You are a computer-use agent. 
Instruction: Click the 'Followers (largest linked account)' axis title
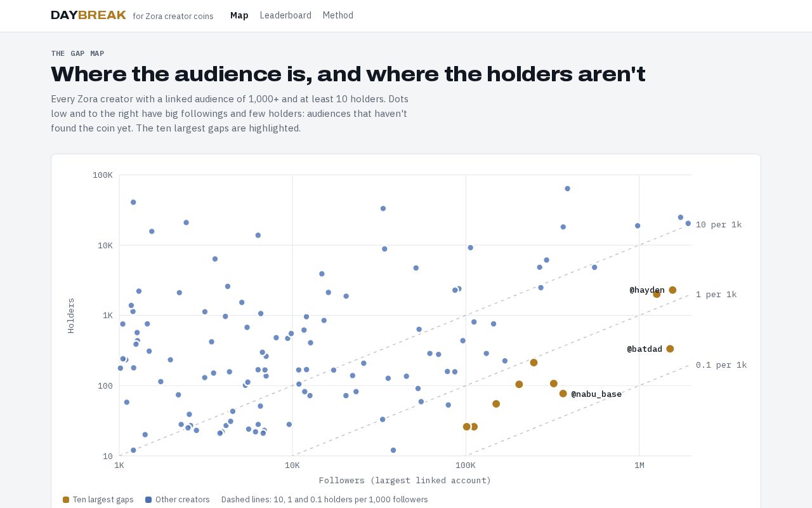[405, 480]
